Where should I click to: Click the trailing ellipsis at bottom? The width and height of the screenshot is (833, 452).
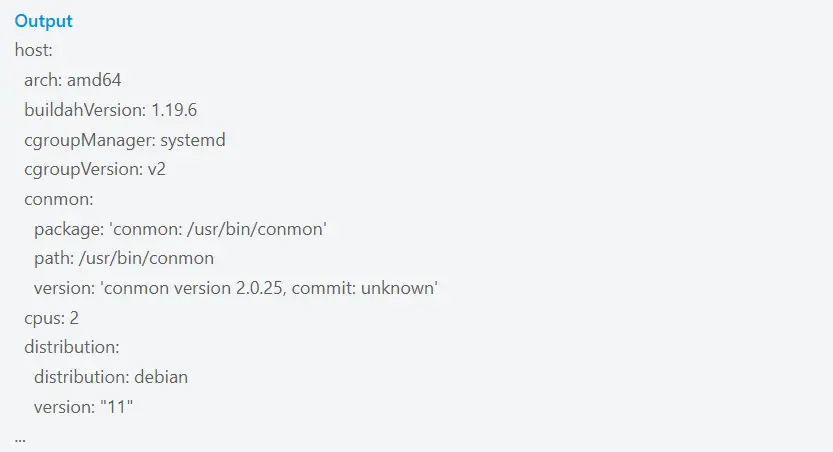pyautogui.click(x=20, y=440)
